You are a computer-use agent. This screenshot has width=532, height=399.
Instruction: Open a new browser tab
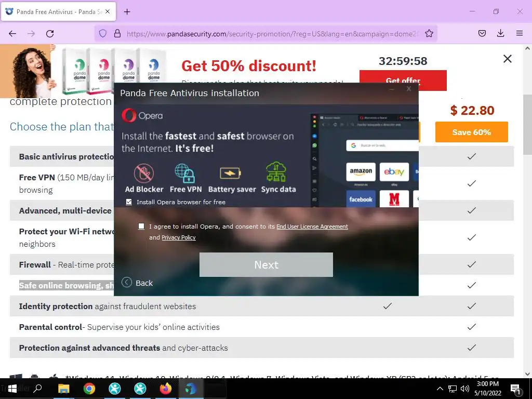[127, 12]
